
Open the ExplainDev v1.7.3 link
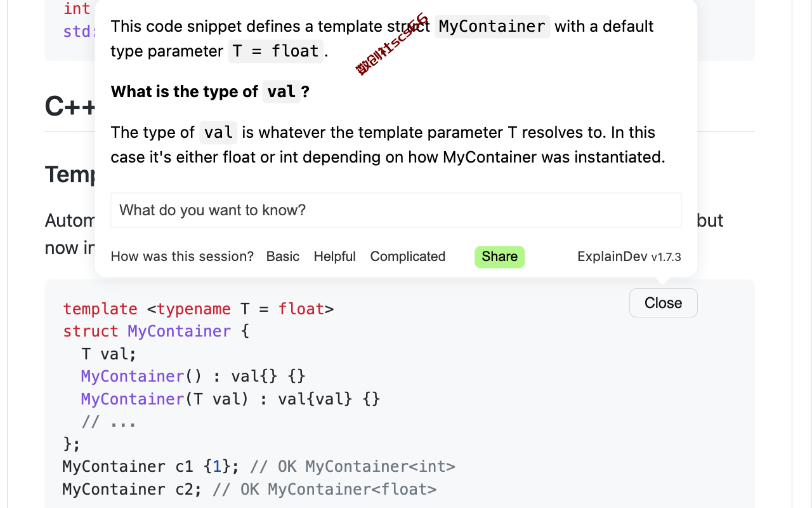tap(629, 257)
